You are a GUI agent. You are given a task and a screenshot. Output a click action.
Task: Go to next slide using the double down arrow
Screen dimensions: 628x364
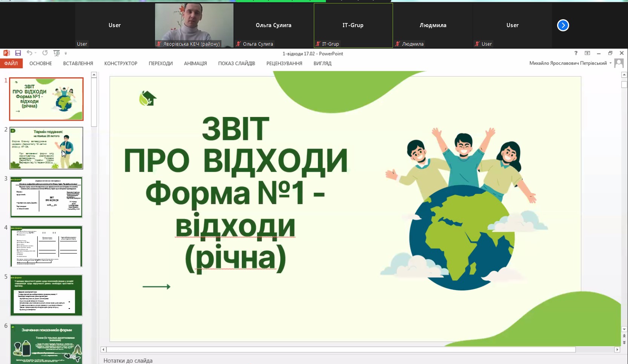[624, 342]
